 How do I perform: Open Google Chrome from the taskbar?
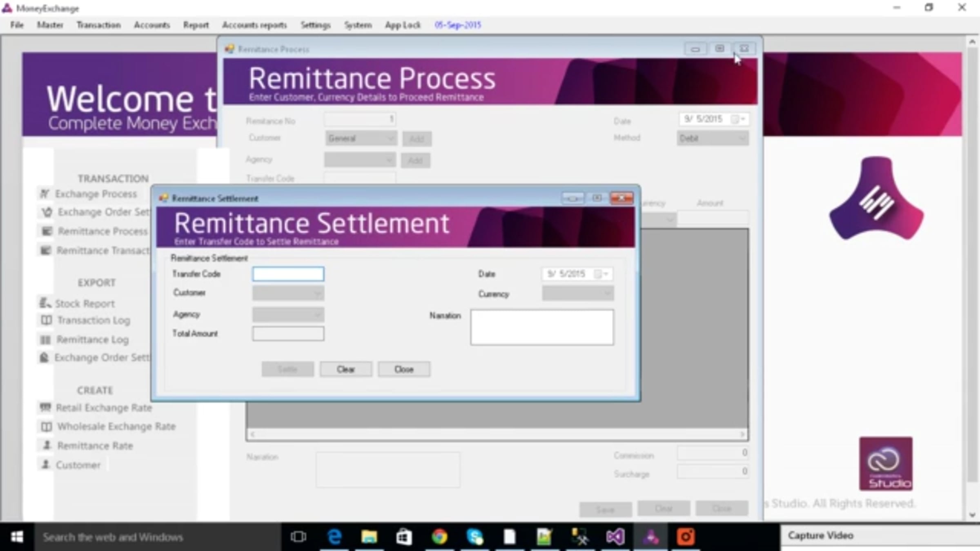click(x=439, y=537)
